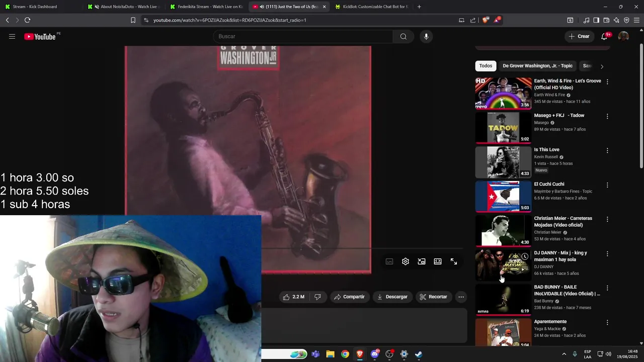Open the Brave main hamburger menu
The image size is (644, 362).
[x=636, y=20]
